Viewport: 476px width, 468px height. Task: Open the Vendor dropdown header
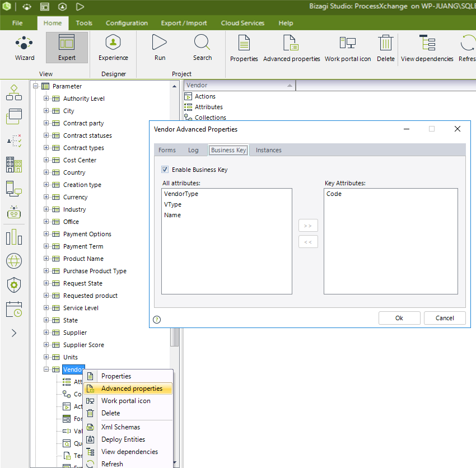pos(240,85)
